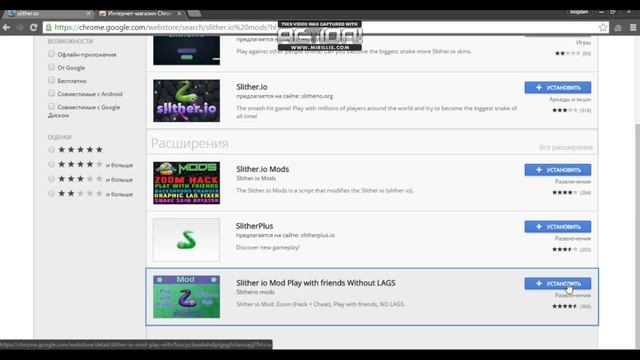Open the Chrome hamburger menu
Image resolution: width=640 pixels, height=360 pixels.
click(633, 27)
